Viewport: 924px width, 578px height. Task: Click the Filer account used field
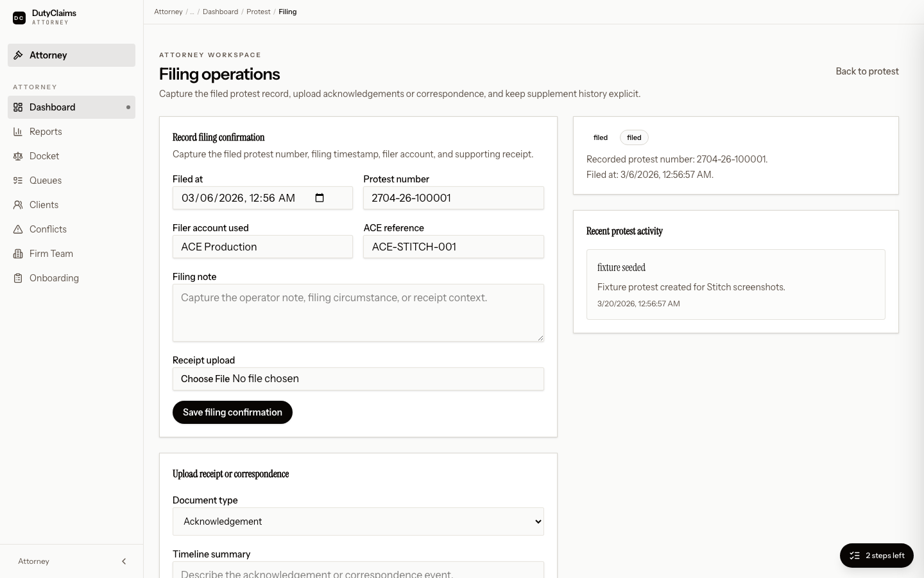[x=262, y=247]
